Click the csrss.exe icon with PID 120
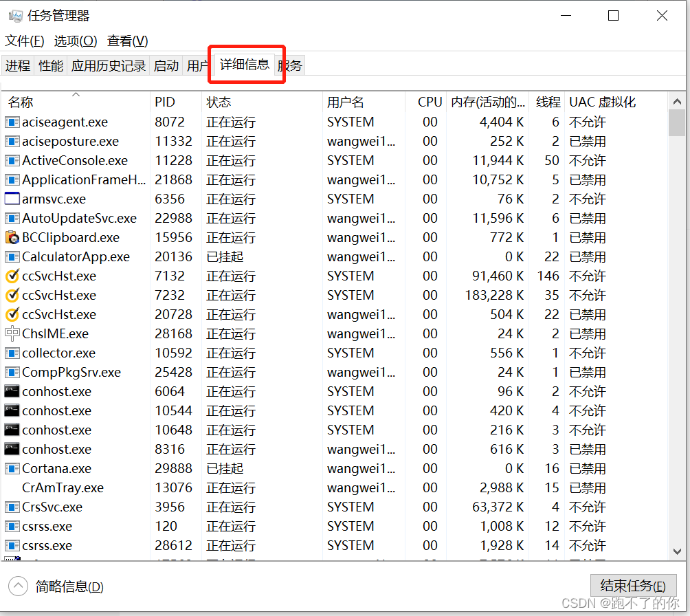Viewport: 690px width, 616px height. [x=12, y=526]
